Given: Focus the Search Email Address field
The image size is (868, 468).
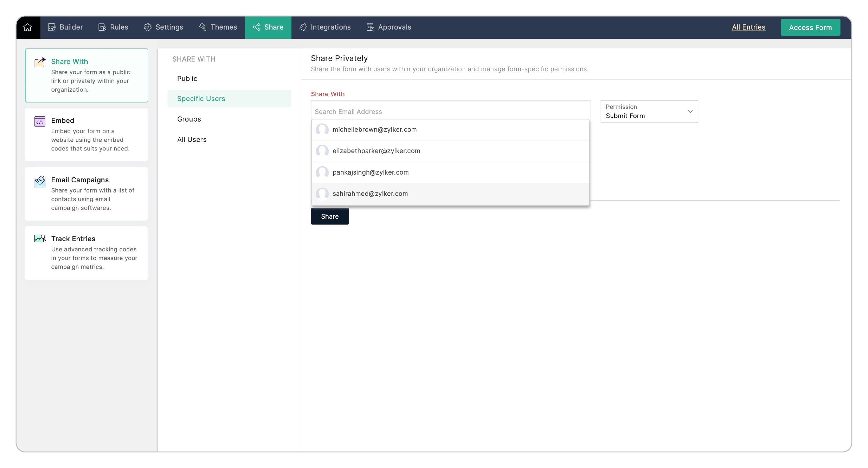Looking at the screenshot, I should tap(450, 112).
